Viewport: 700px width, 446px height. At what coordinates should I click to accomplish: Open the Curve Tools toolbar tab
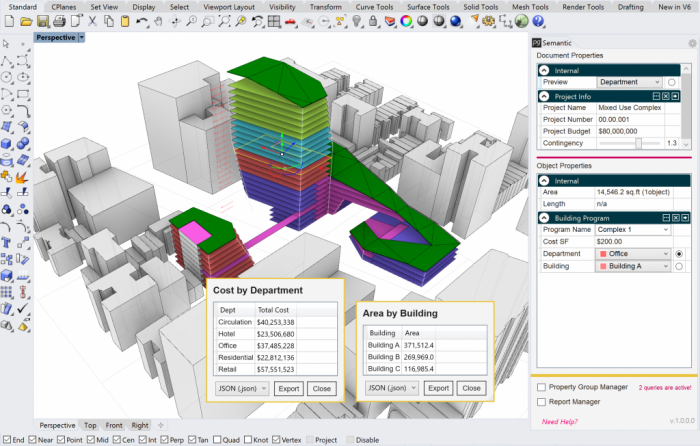[374, 7]
